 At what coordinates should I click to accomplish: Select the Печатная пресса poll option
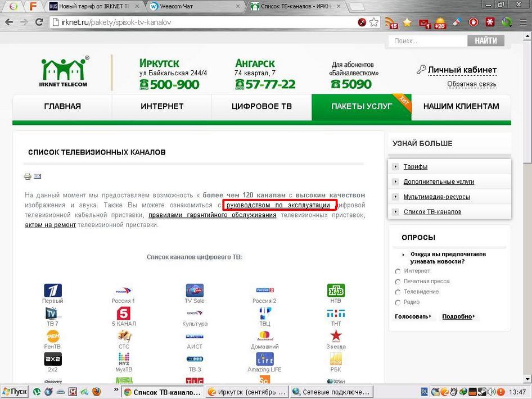[x=398, y=282]
